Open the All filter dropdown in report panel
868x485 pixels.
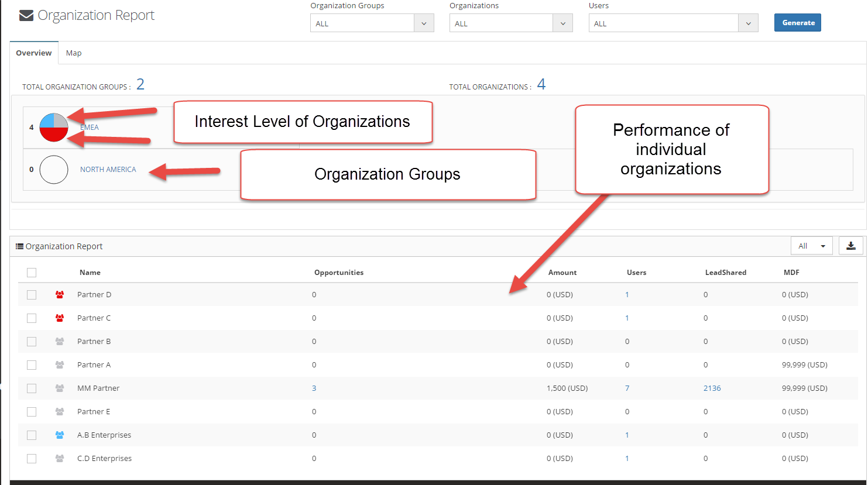(812, 246)
